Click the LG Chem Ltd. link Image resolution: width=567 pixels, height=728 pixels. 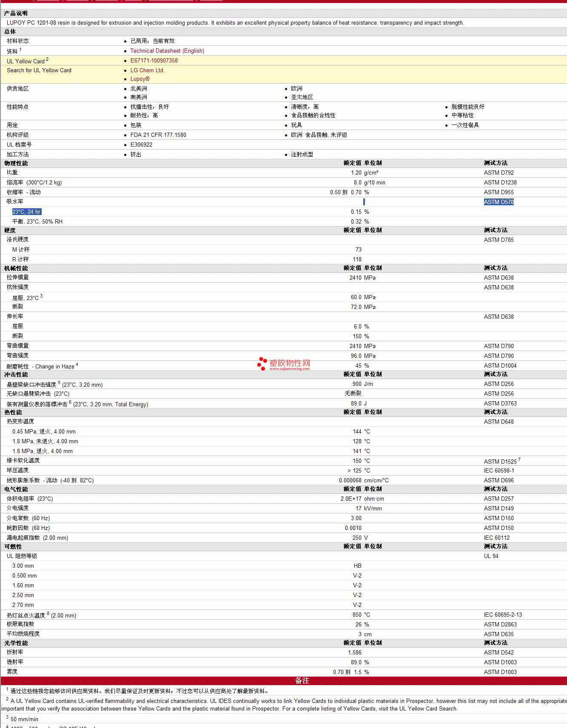pyautogui.click(x=147, y=70)
